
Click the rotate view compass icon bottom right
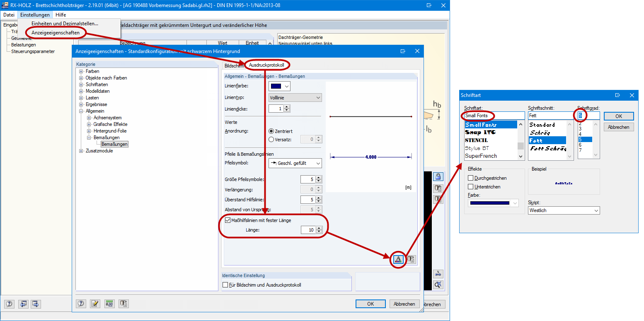(438, 285)
